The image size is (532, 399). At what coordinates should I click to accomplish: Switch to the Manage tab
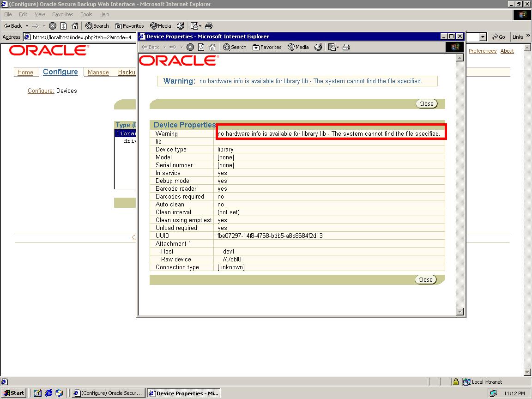coord(98,72)
